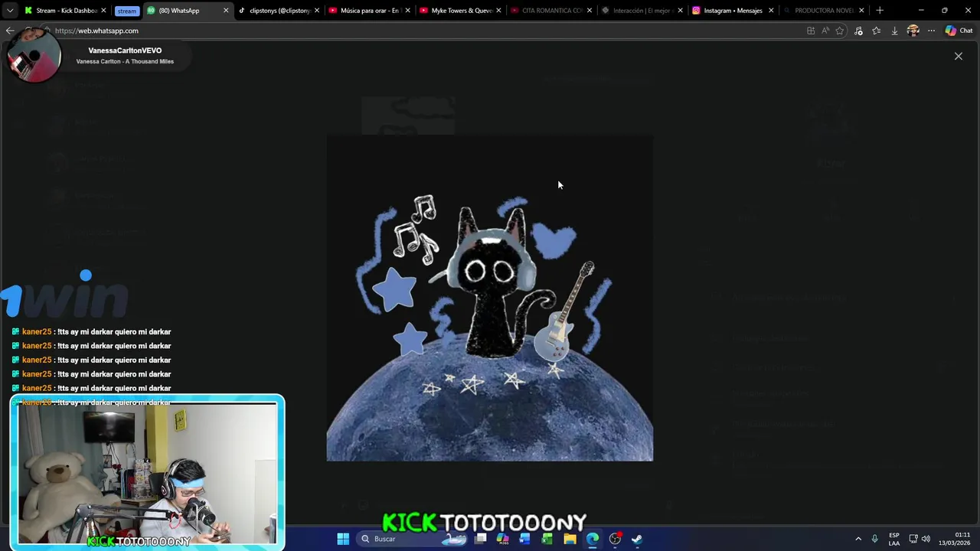Open the network status tray icon
Screen dimensions: 980x551
[913, 539]
